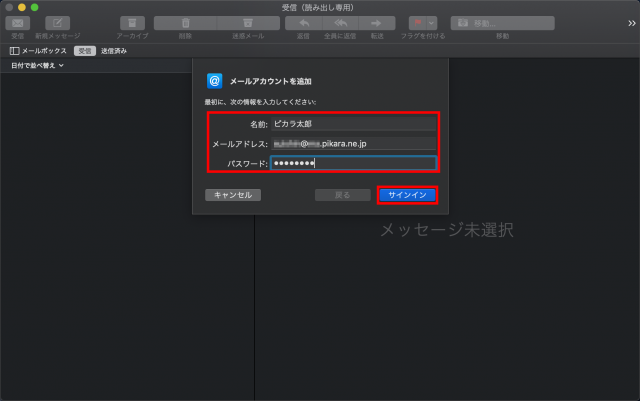Click the Flag (フラグを付ける) icon

[424, 23]
